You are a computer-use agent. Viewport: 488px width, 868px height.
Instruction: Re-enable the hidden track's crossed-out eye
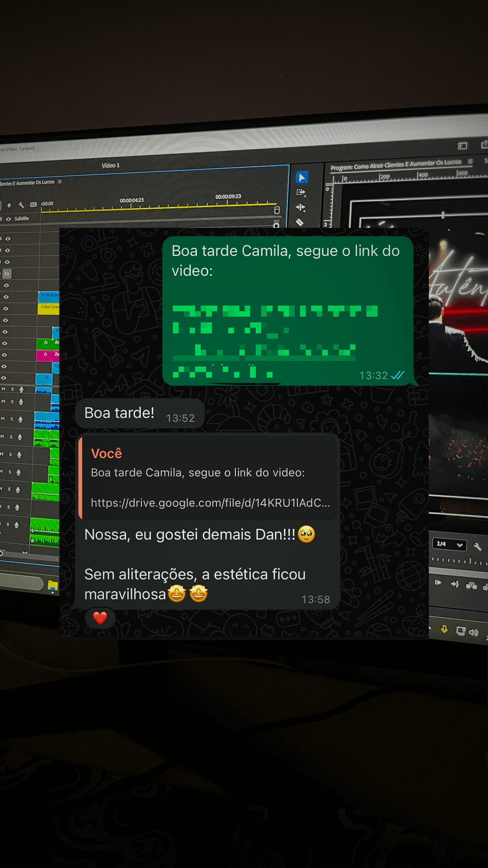coord(7,274)
